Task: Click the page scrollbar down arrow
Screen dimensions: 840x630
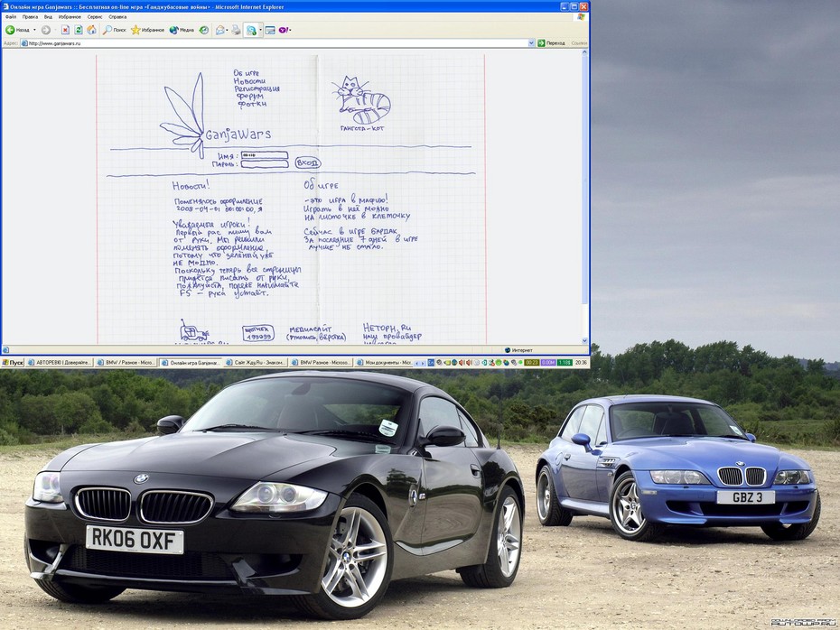Action: point(584,341)
